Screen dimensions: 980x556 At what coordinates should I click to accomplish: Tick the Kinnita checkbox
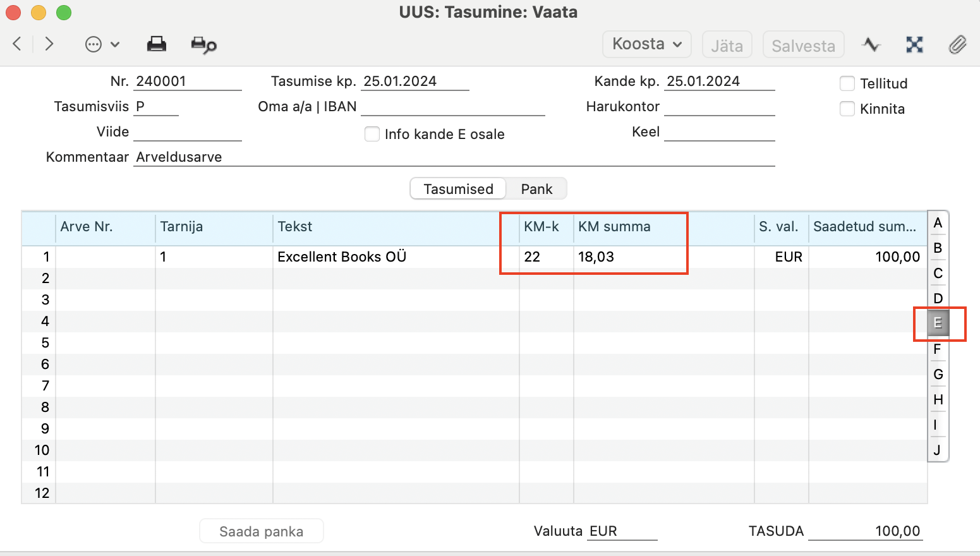847,109
